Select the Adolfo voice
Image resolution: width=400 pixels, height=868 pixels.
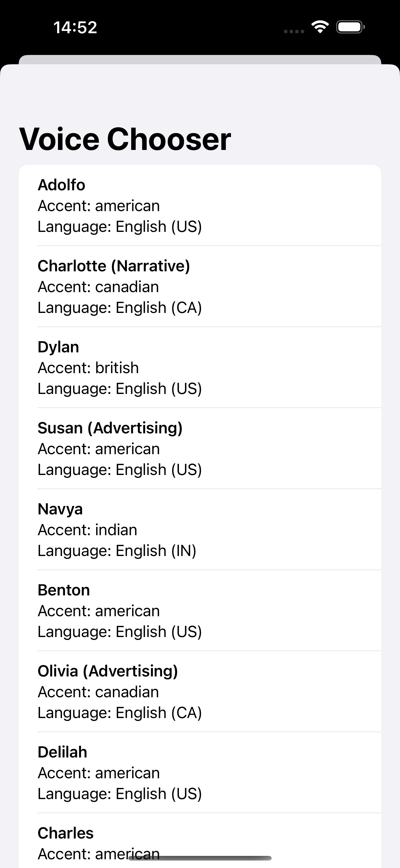(61, 185)
